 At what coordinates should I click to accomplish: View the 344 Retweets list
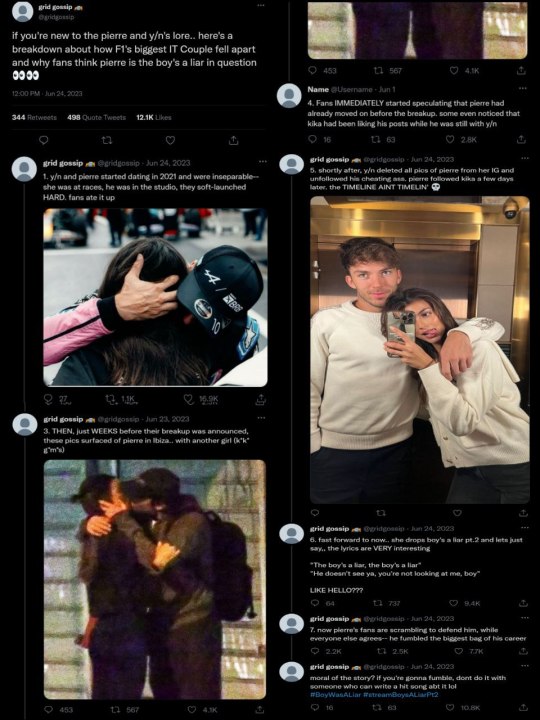pos(34,118)
